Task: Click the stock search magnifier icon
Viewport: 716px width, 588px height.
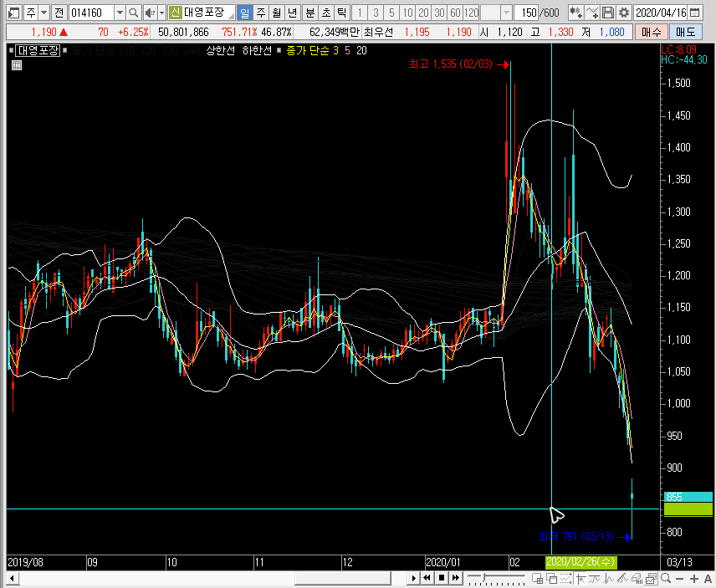Action: tap(133, 13)
